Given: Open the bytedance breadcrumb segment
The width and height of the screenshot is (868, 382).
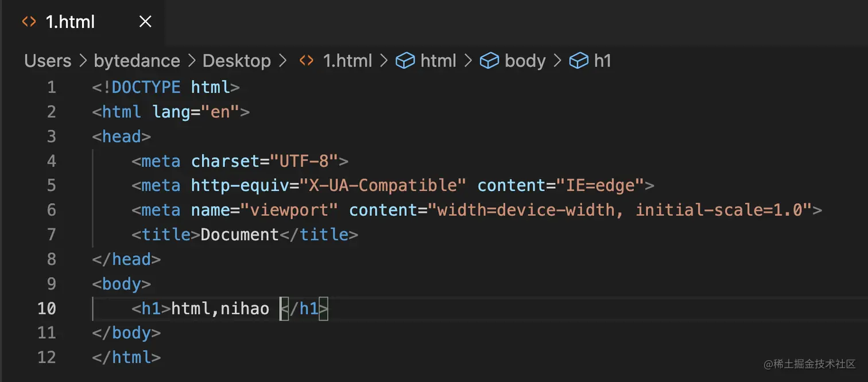Looking at the screenshot, I should (x=137, y=61).
